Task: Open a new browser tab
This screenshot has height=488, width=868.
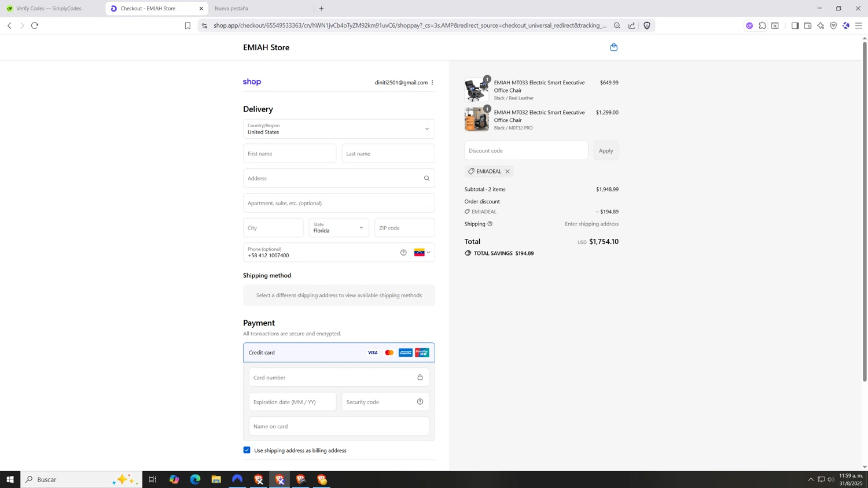Action: [x=322, y=9]
